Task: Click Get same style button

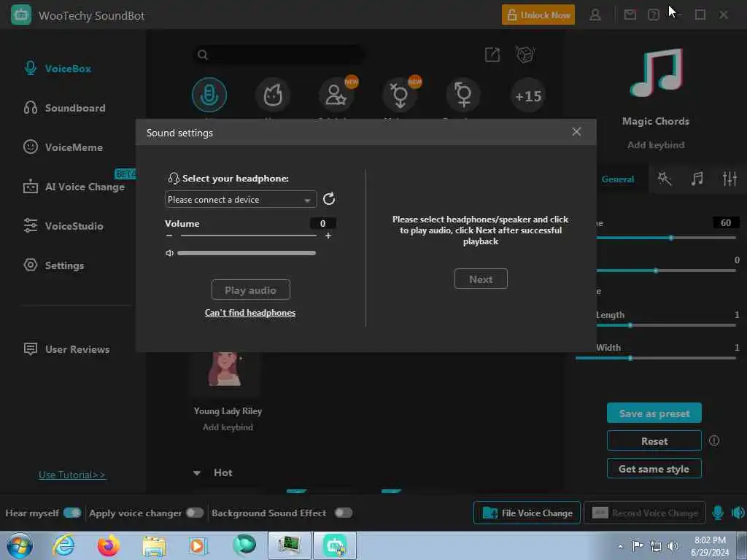Action: click(x=654, y=469)
